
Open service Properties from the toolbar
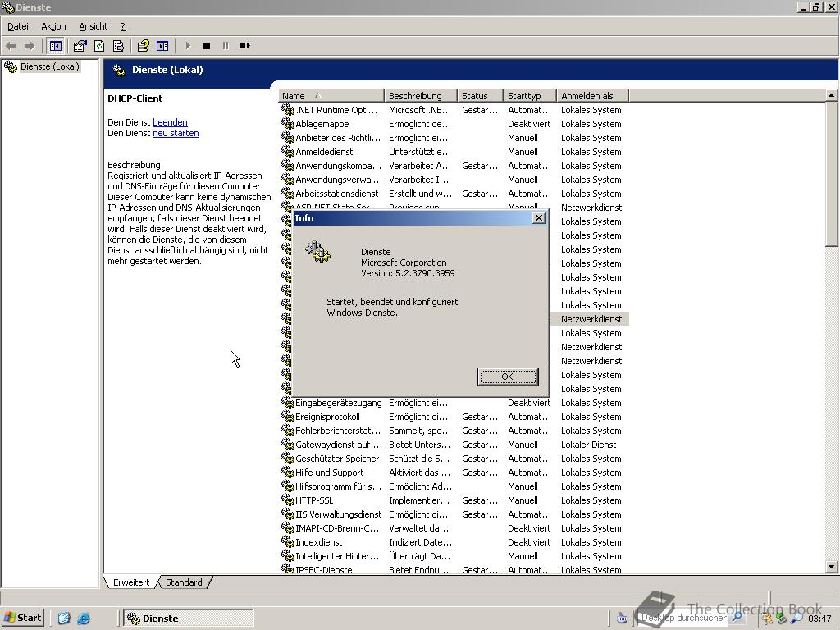pos(80,46)
